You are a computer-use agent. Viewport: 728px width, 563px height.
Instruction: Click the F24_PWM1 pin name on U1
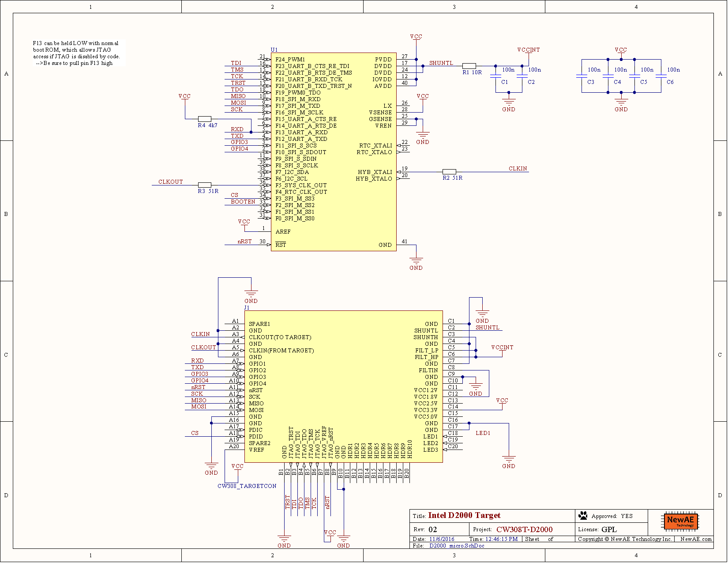(290, 60)
